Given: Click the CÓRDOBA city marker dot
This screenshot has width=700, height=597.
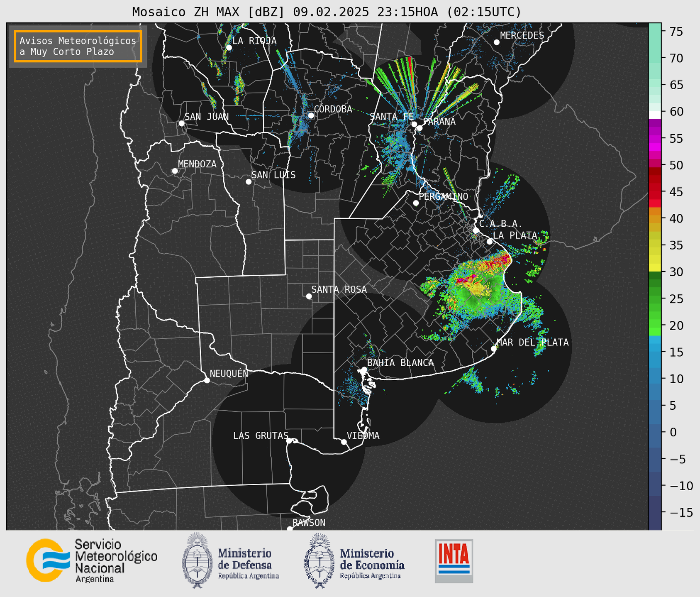Looking at the screenshot, I should (x=311, y=115).
